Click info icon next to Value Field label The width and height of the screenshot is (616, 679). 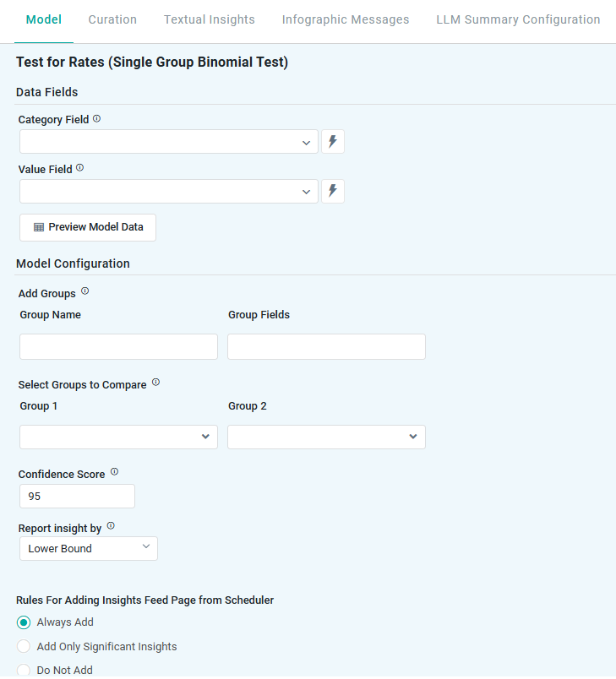pos(80,168)
